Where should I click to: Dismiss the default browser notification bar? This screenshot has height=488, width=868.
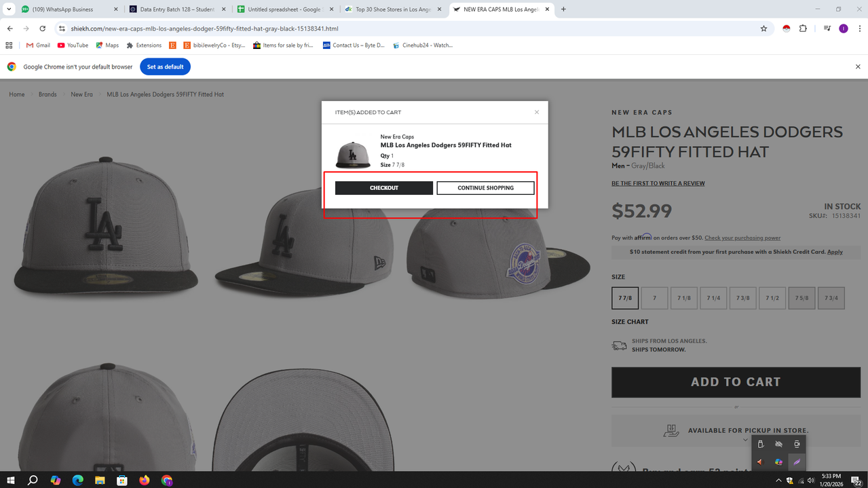tap(858, 67)
